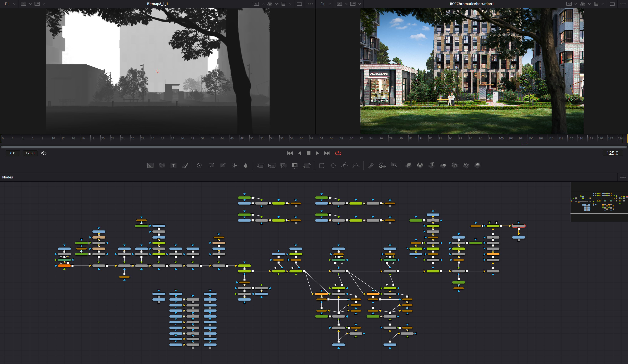The image size is (628, 364).
Task: Open the Nodes panel options menu
Action: coord(623,177)
